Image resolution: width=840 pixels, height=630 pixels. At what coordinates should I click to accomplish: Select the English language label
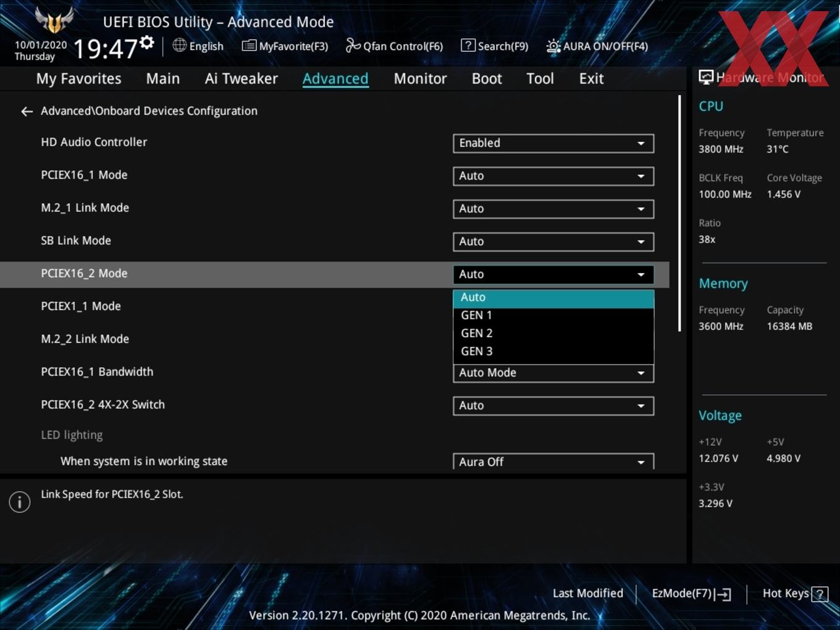click(206, 46)
